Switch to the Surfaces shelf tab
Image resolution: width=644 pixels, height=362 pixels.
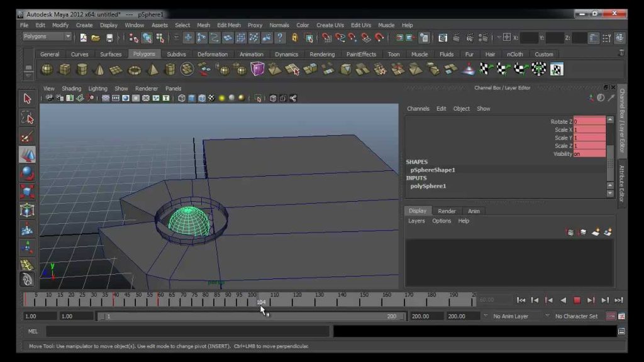coord(111,54)
